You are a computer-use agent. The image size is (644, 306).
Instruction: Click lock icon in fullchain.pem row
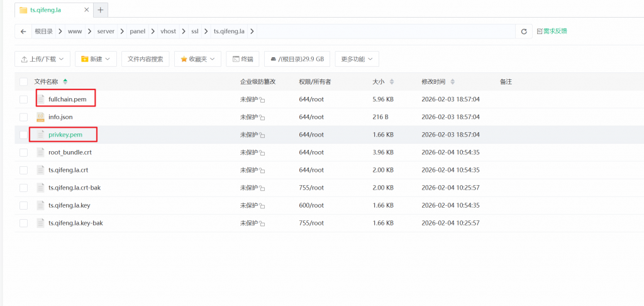click(x=262, y=100)
